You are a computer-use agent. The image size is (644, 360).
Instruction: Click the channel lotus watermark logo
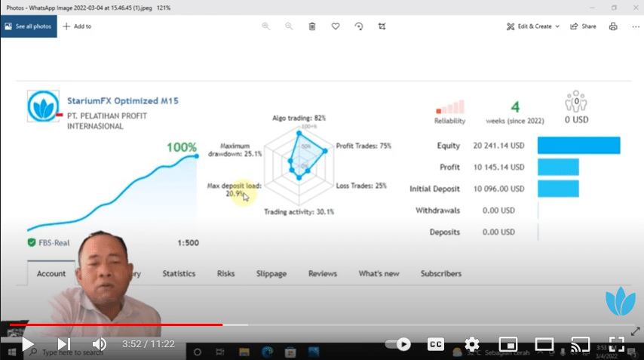point(621,301)
